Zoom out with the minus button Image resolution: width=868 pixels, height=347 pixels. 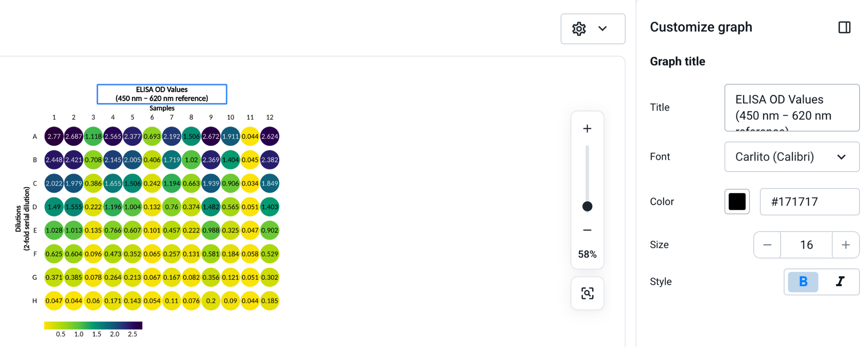pyautogui.click(x=587, y=230)
